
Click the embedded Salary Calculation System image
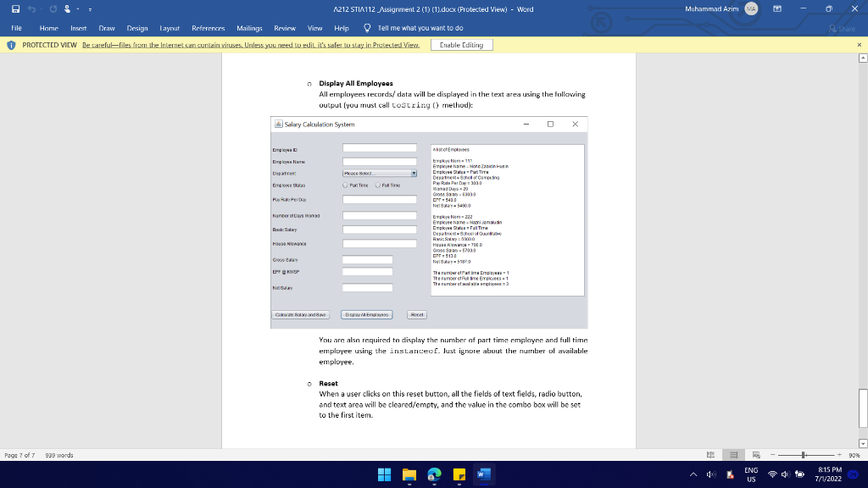pos(429,223)
